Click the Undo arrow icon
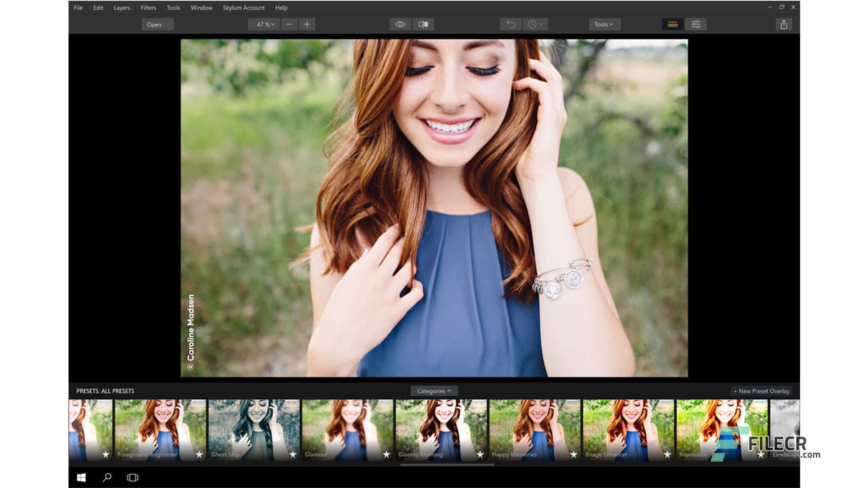Image resolution: width=868 pixels, height=488 pixels. click(510, 24)
